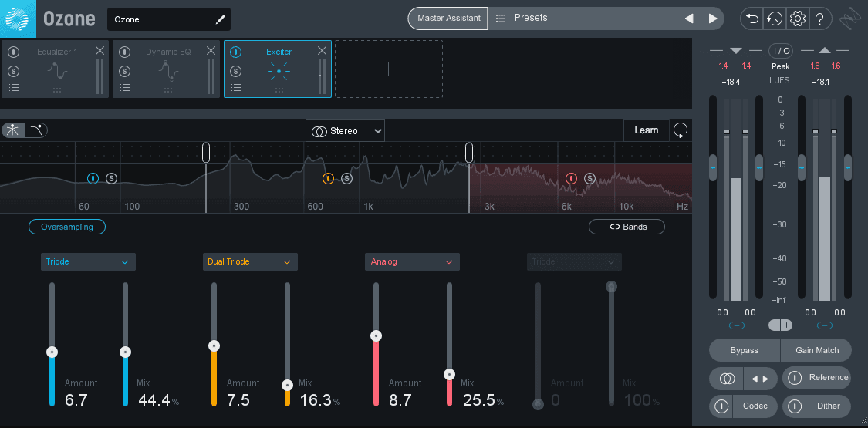Edit the Ozone preset name with the pencil icon

point(221,20)
